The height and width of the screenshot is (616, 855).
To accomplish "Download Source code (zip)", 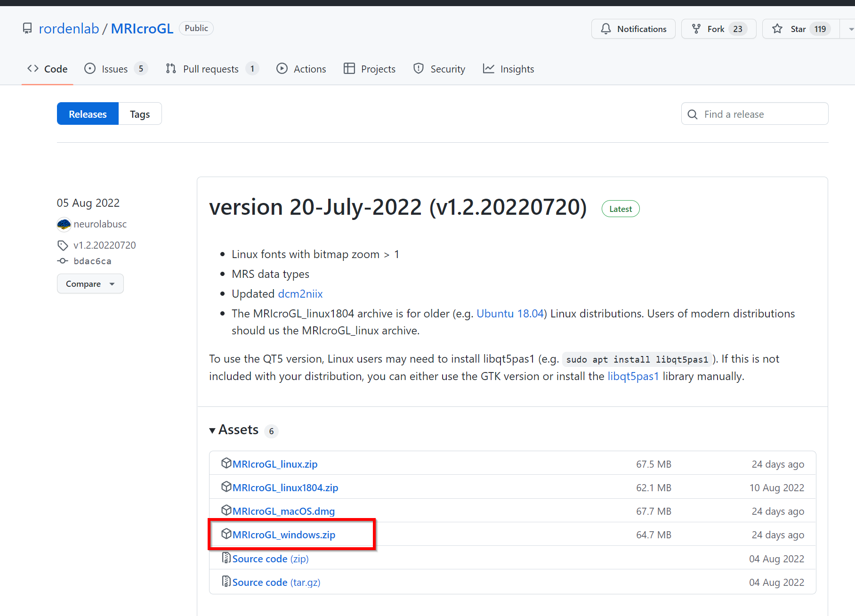I will 270,559.
